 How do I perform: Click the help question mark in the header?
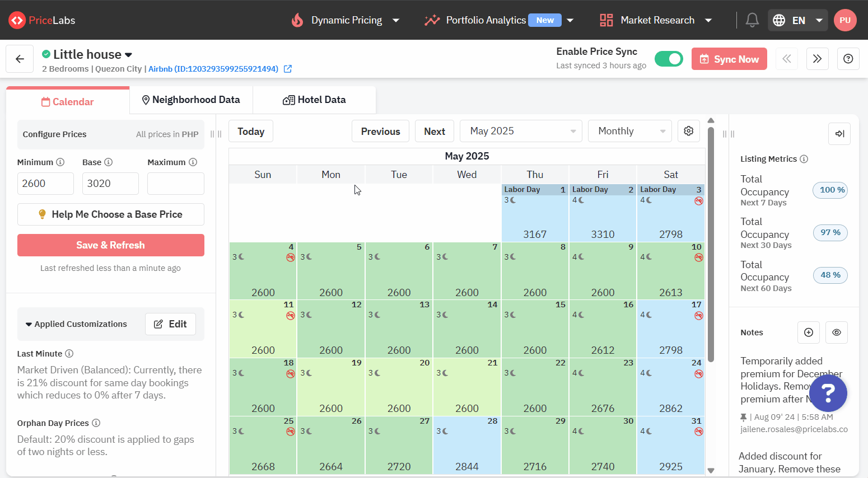pyautogui.click(x=848, y=58)
